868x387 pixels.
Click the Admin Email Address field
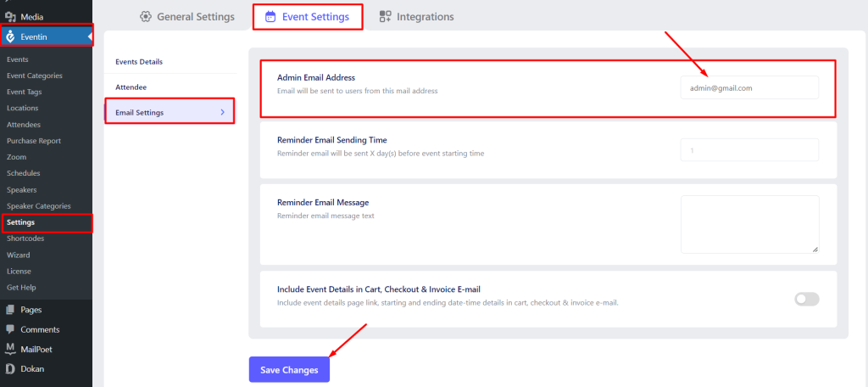coord(749,87)
